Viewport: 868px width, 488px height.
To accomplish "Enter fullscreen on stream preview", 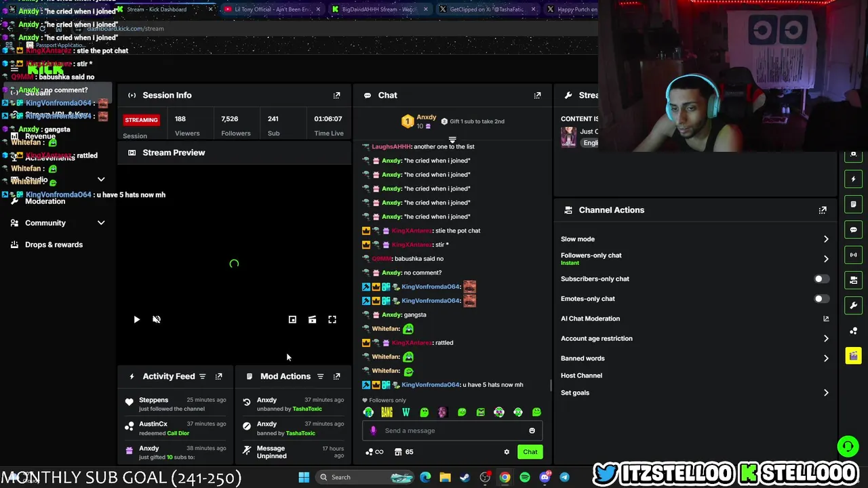I will pos(332,319).
